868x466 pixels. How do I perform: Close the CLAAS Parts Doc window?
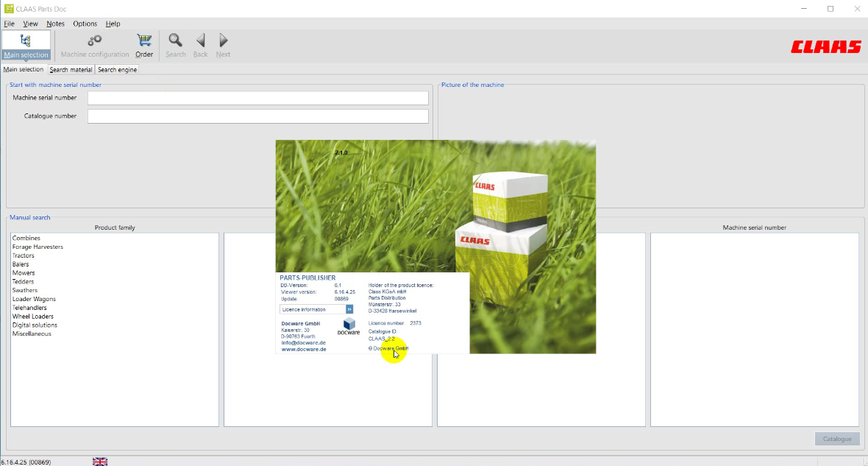pyautogui.click(x=857, y=9)
